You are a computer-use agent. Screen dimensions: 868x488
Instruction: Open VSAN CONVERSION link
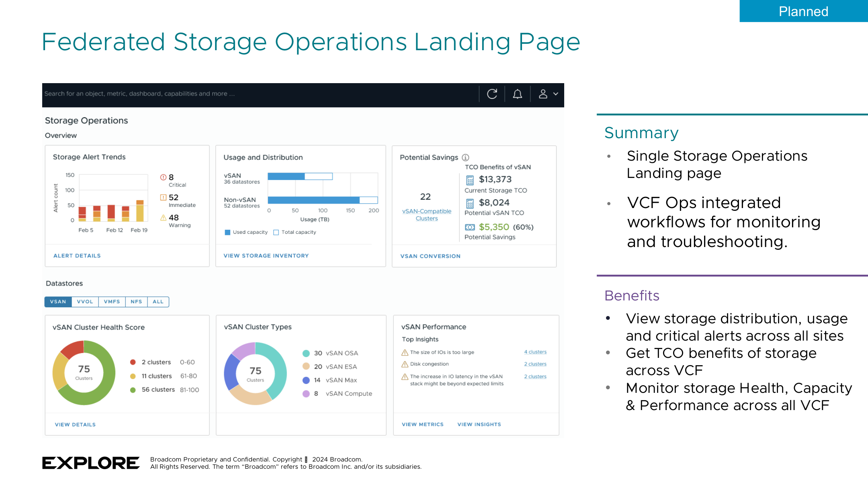pos(430,256)
